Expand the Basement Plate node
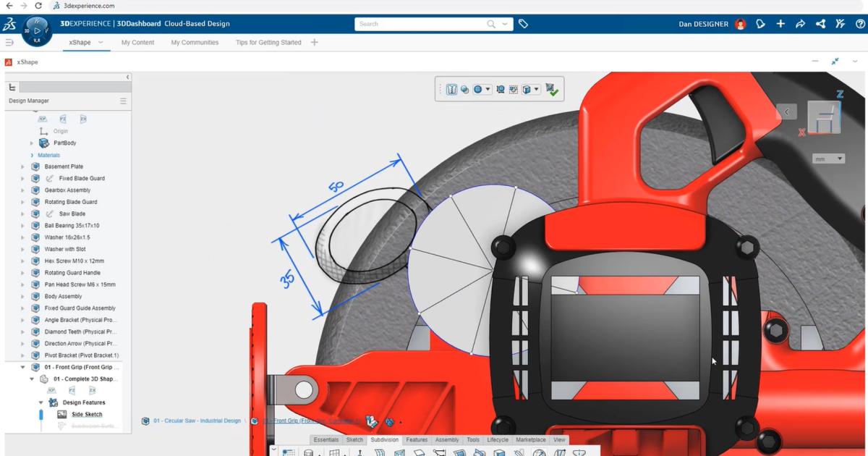Viewport: 868px width, 456px height. [x=22, y=167]
